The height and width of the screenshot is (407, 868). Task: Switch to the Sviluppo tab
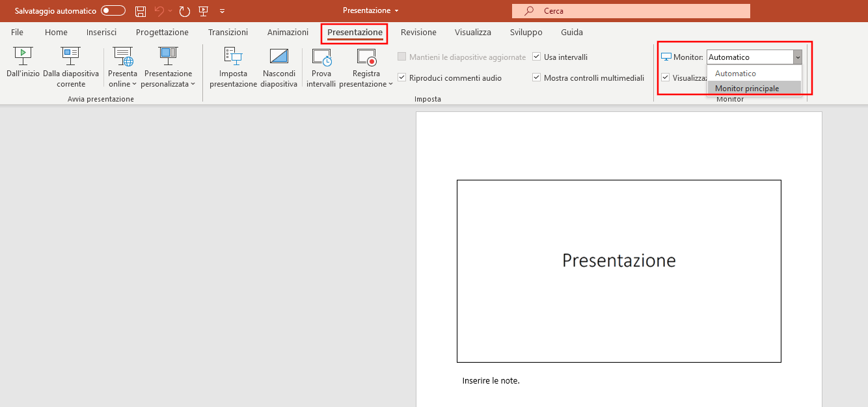tap(526, 33)
